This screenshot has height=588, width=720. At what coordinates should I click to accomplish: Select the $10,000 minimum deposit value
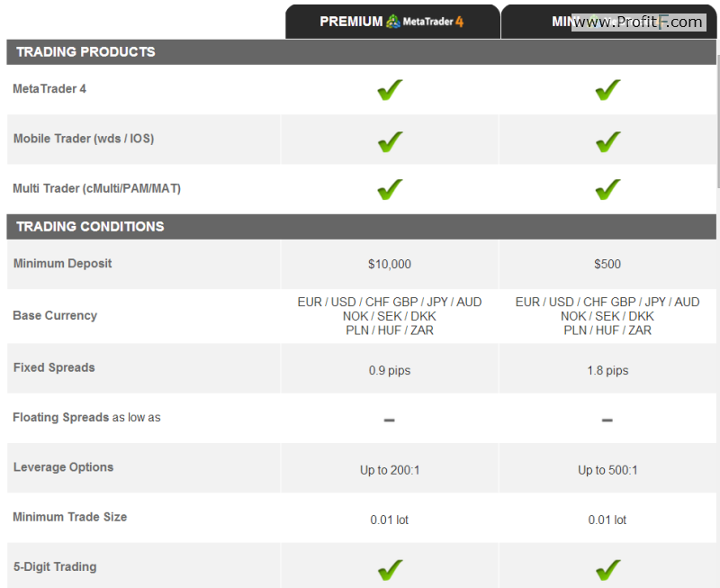390,264
